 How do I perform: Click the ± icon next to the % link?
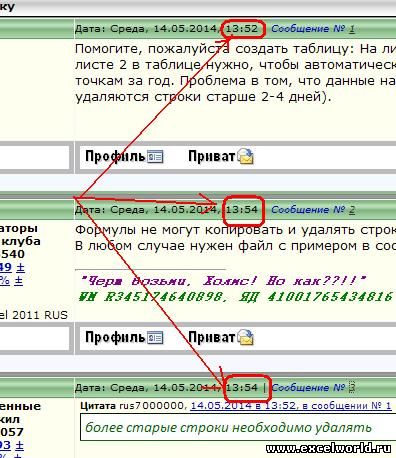click(x=18, y=281)
